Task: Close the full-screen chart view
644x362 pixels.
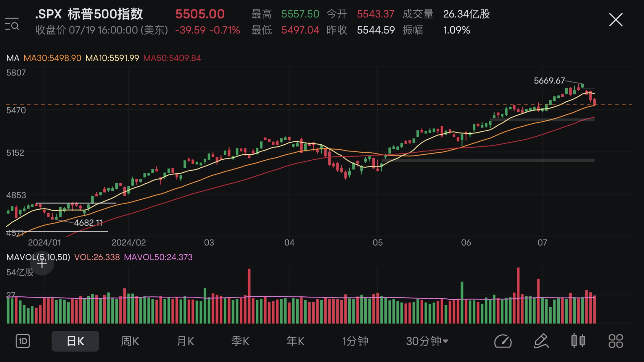Action: [616, 20]
